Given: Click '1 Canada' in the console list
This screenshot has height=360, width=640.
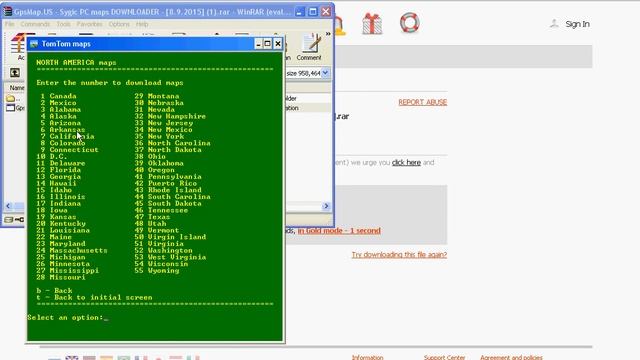Looking at the screenshot, I should tap(58, 96).
